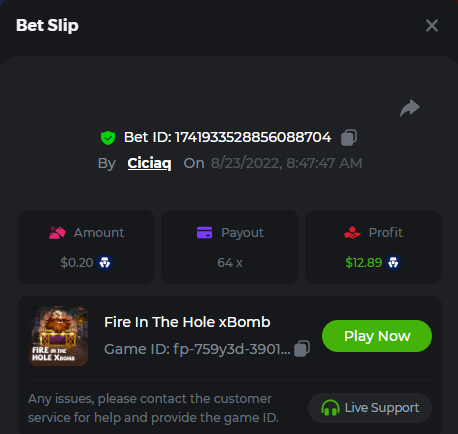Click the red Profit hand icon
The height and width of the screenshot is (434, 458).
352,233
